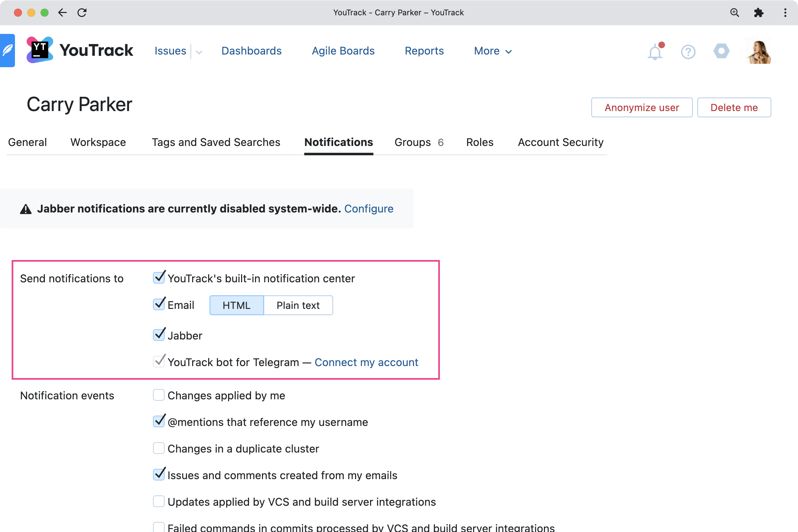Image resolution: width=798 pixels, height=532 pixels.
Task: Uncheck YouTrack's built-in notification center
Action: [159, 278]
